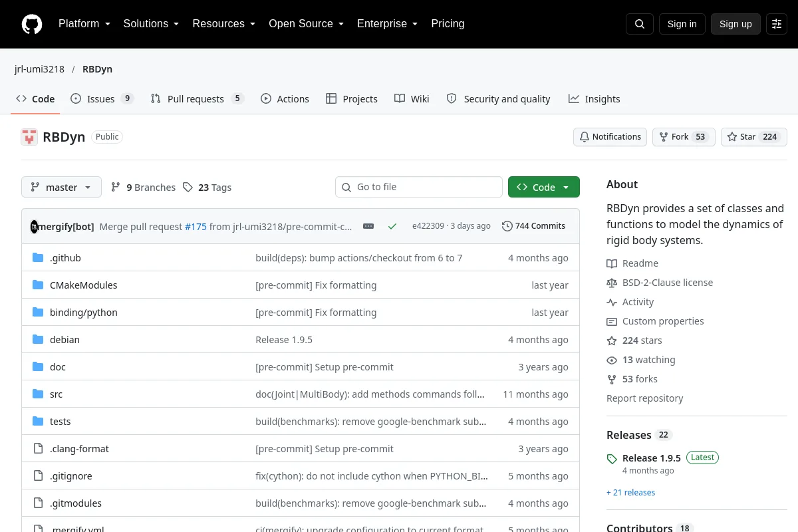The image size is (798, 532).
Task: Click the .clang-format file icon
Action: [38, 449]
